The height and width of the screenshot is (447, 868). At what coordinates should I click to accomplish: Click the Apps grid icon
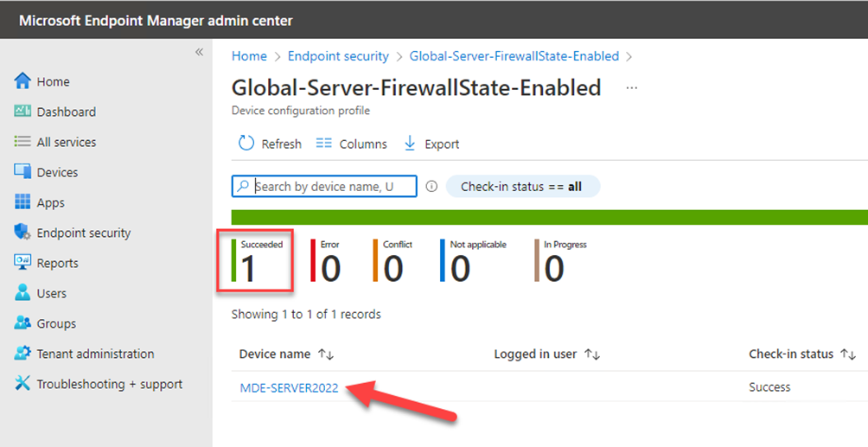click(x=22, y=201)
